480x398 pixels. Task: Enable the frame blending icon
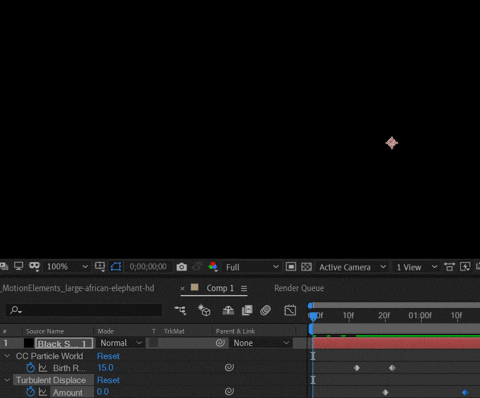(247, 310)
